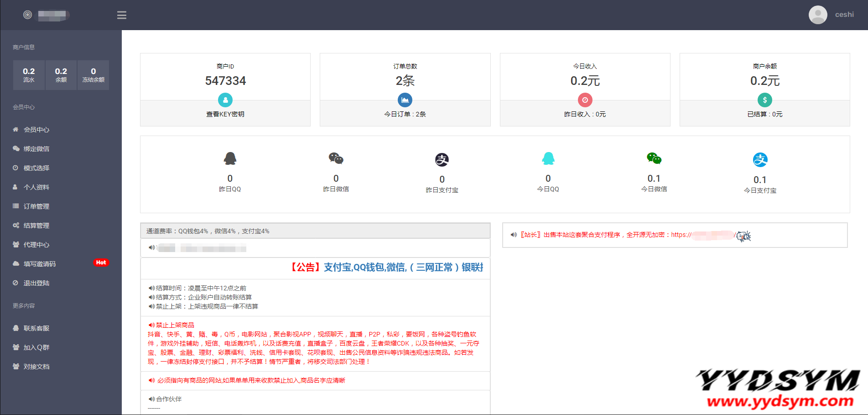868x415 pixels.
Task: Click the dark 昨日支付宝 Alipay icon
Action: pos(442,160)
